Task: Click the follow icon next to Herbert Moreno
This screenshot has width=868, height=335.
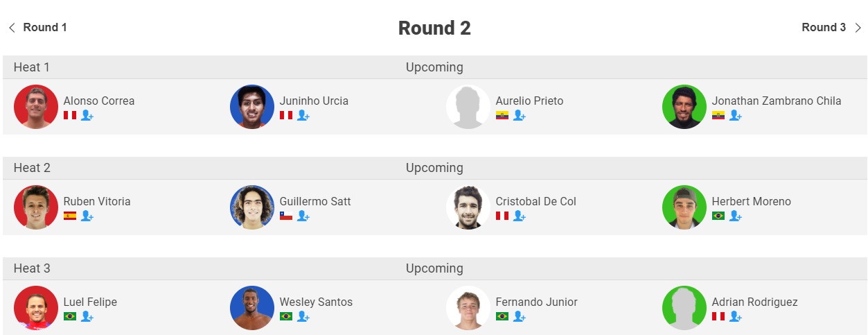Action: coord(736,216)
